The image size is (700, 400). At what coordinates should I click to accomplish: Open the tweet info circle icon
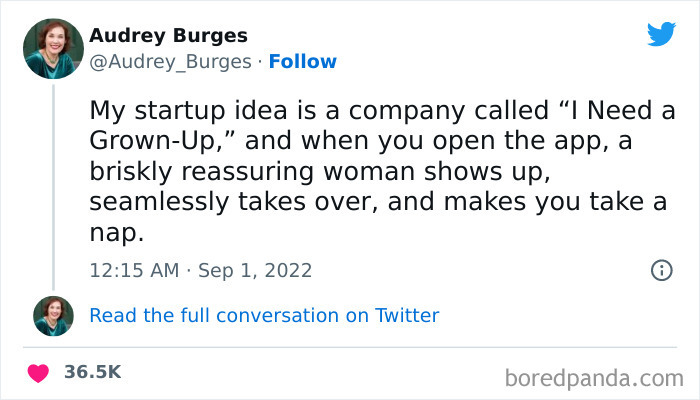point(660,270)
